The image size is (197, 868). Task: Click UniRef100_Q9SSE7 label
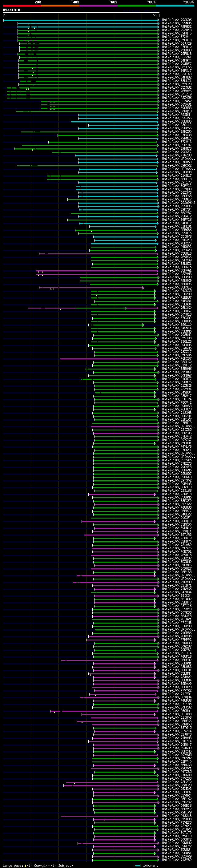(176, 152)
